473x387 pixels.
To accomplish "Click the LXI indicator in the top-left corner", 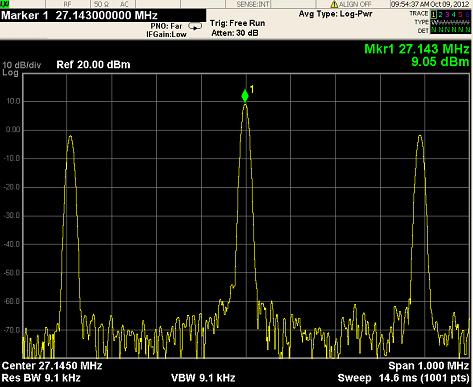I will (5, 4).
